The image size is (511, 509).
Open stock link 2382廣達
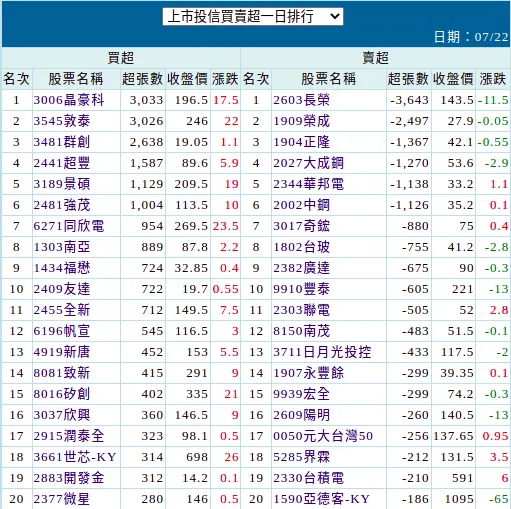[301, 268]
